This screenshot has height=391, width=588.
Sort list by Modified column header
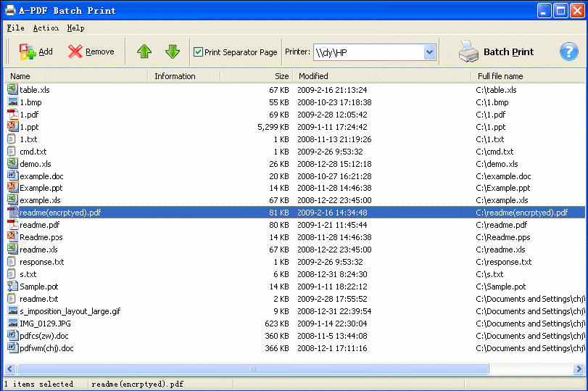tap(381, 76)
